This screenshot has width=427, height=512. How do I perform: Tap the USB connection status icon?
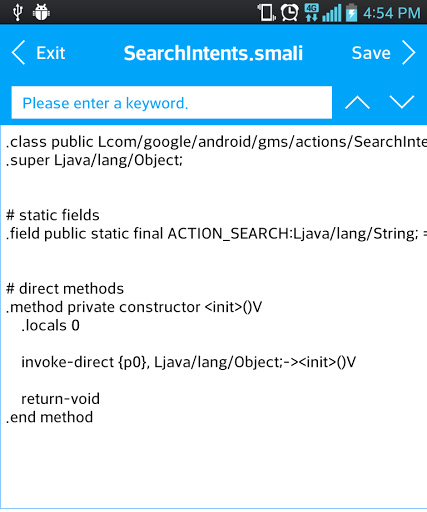click(x=17, y=12)
